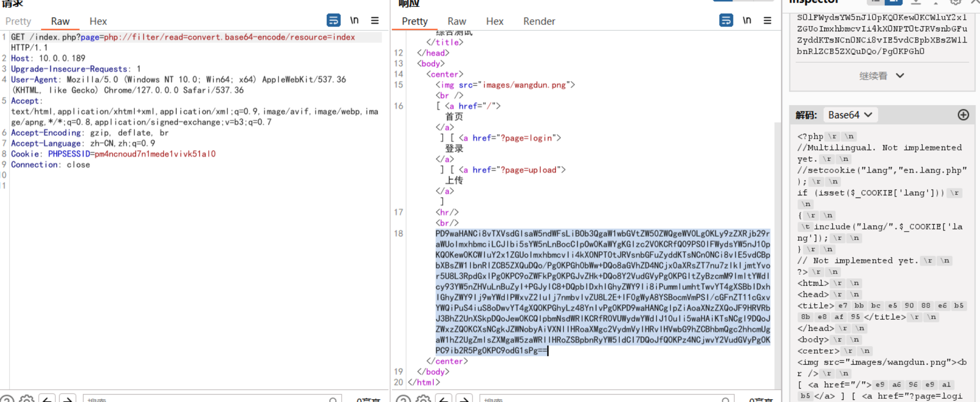This screenshot has height=402, width=980.
Task: Click the plus icon beside Base64 decoder
Action: [963, 115]
